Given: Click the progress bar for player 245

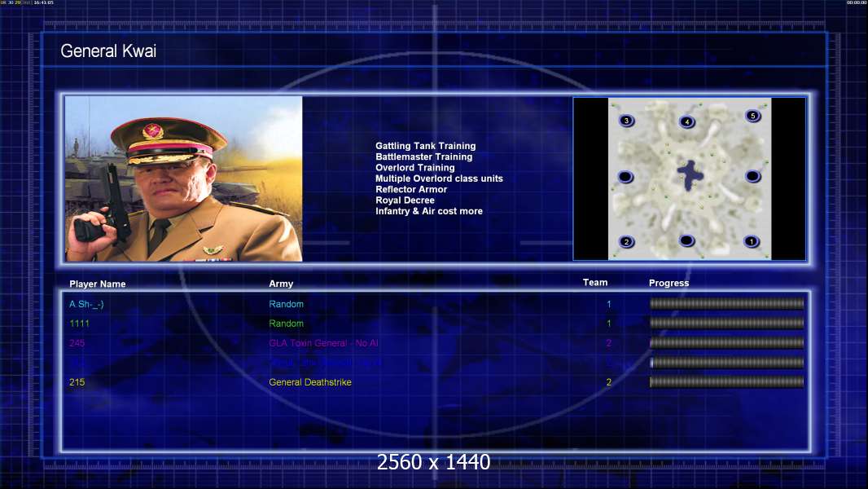Looking at the screenshot, I should point(727,343).
